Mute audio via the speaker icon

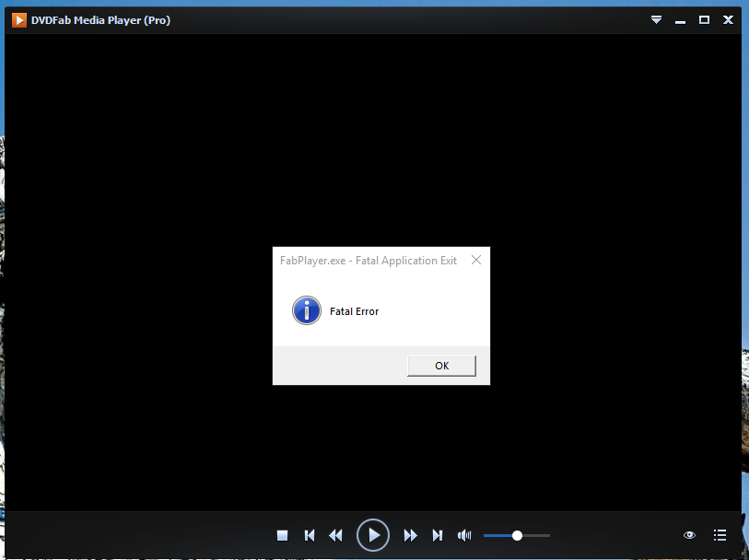pos(463,535)
